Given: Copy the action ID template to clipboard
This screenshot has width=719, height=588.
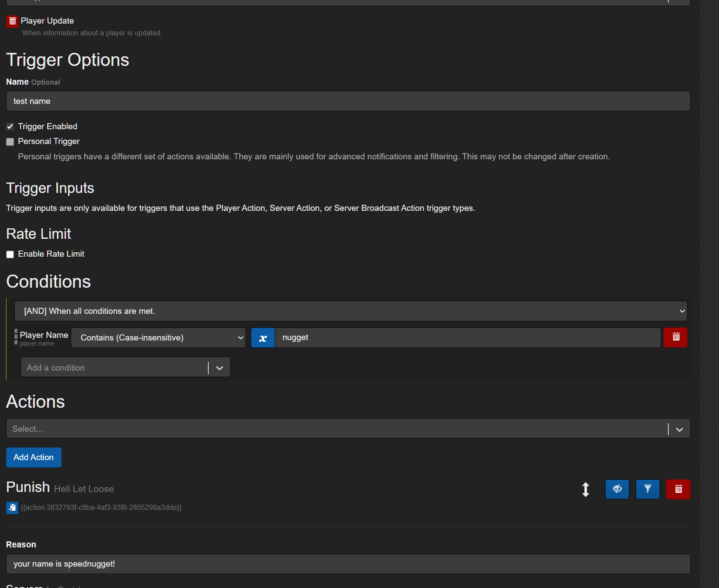Looking at the screenshot, I should pos(12,508).
